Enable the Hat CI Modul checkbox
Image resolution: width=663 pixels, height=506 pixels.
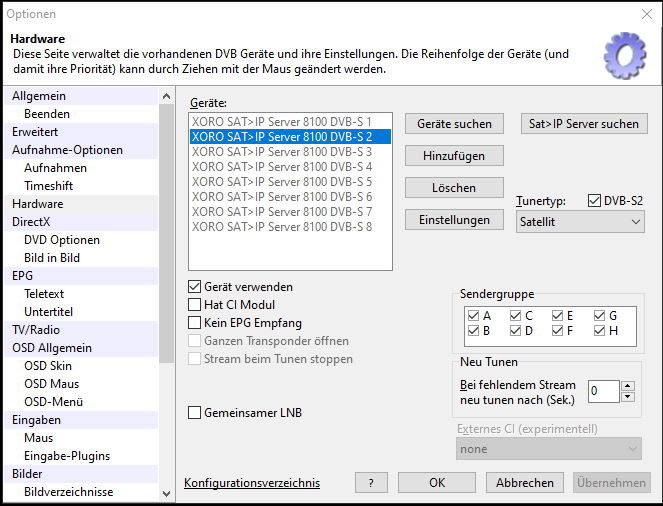[195, 305]
